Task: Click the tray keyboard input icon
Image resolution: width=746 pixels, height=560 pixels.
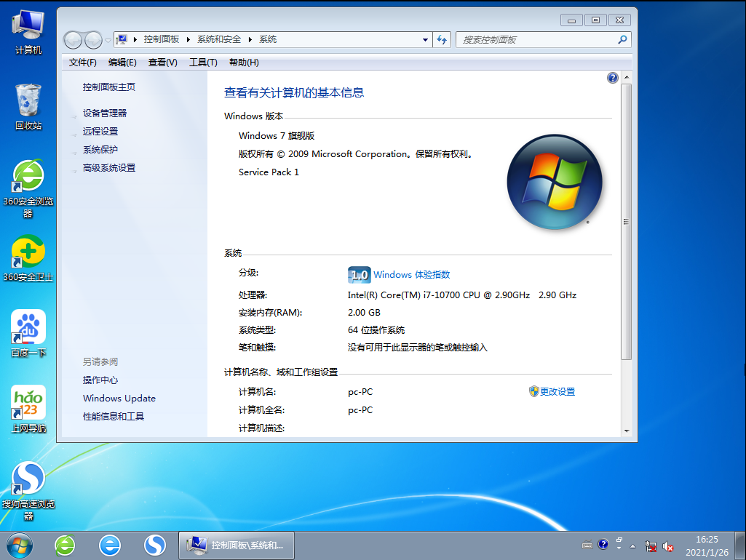Action: click(587, 545)
